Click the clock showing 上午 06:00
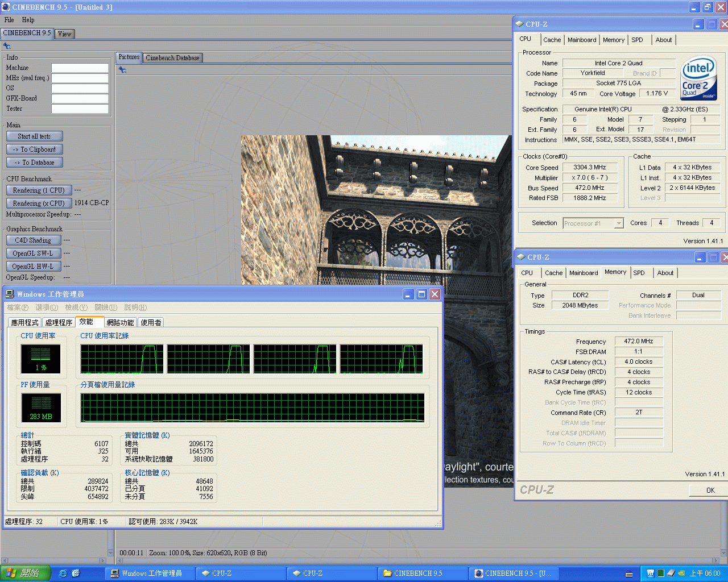The width and height of the screenshot is (728, 582). pos(705,573)
